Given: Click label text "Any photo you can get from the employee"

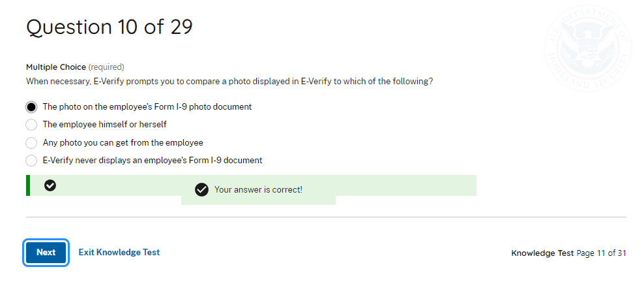Looking at the screenshot, I should pyautogui.click(x=123, y=142).
